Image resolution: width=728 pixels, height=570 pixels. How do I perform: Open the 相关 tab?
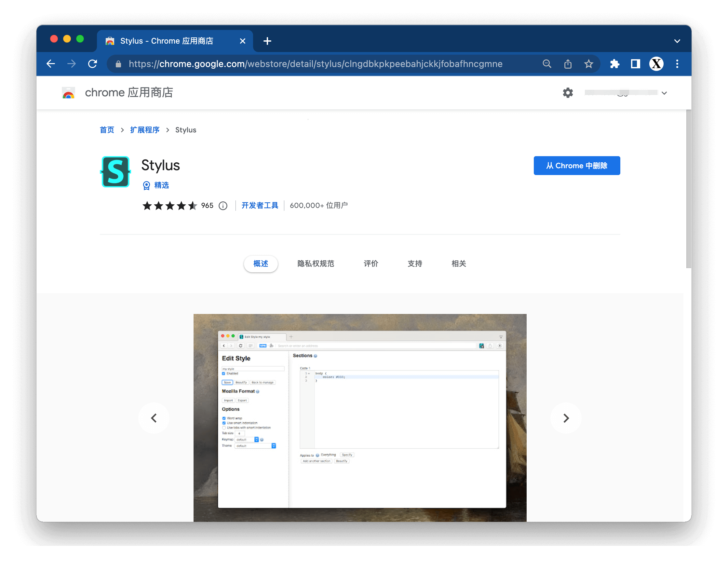click(x=458, y=264)
